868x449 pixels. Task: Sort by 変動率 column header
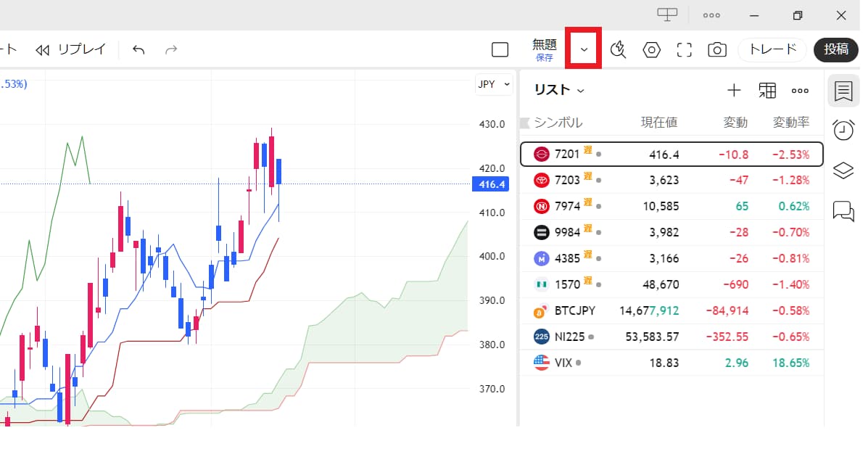pyautogui.click(x=790, y=123)
